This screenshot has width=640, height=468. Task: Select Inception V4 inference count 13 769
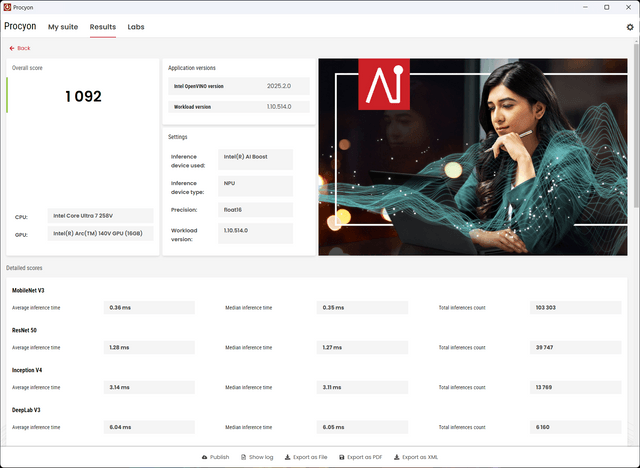click(x=576, y=387)
